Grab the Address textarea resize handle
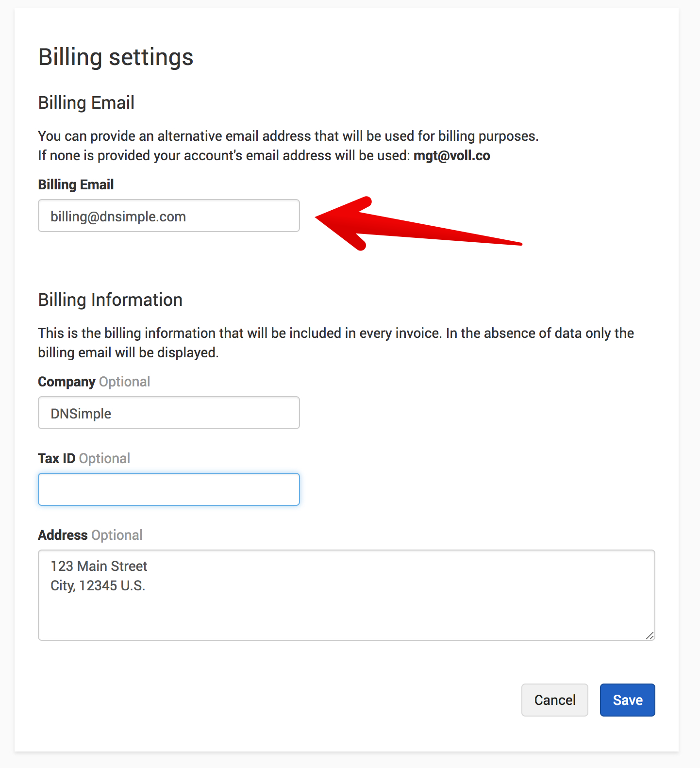Image resolution: width=700 pixels, height=768 pixels. click(650, 635)
